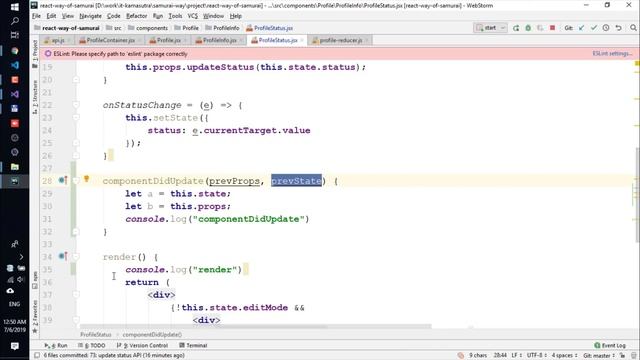This screenshot has width=640, height=360.
Task: Switch to ProfileContainer.jsx tab
Action: 111,40
